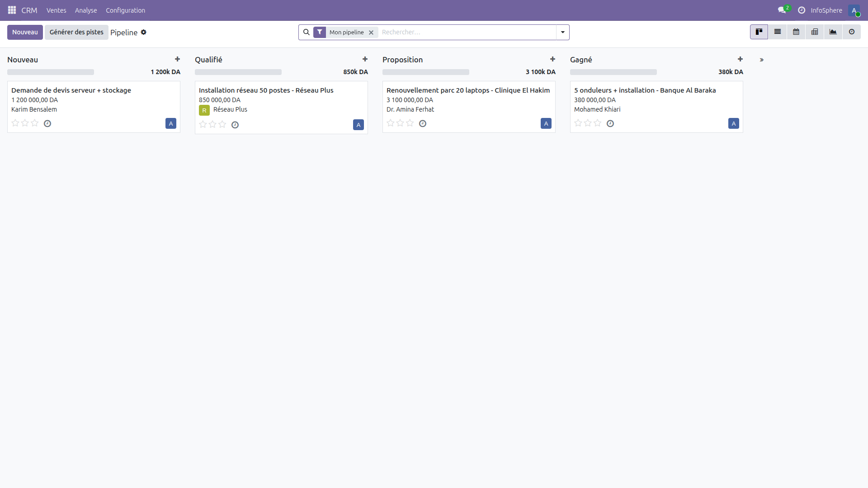This screenshot has width=868, height=488.
Task: Open the Configuration menu
Action: [125, 10]
